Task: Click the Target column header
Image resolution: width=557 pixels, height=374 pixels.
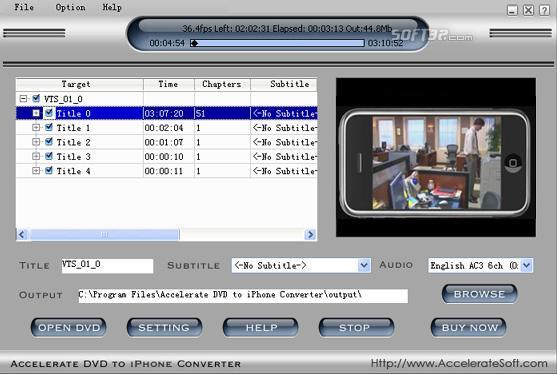Action: 80,84
